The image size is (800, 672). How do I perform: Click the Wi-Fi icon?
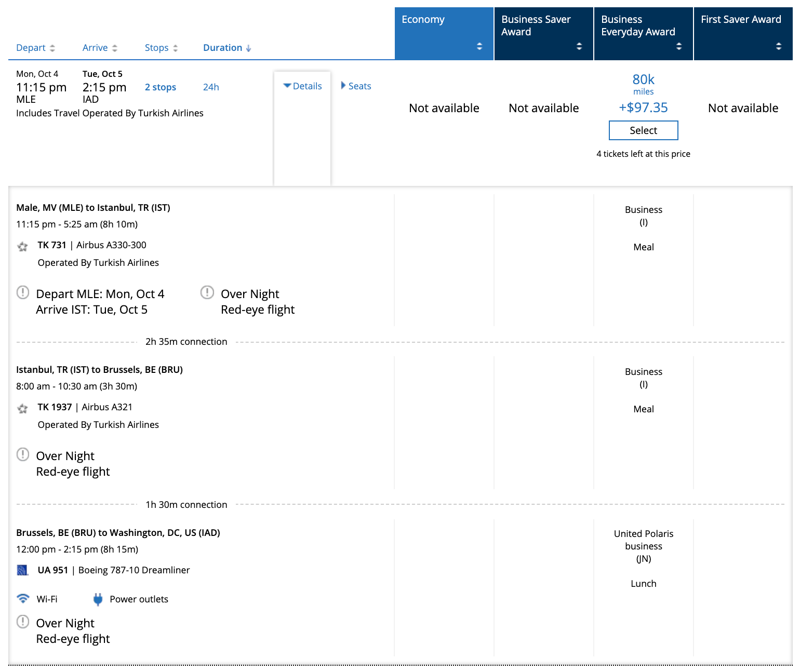(x=23, y=598)
